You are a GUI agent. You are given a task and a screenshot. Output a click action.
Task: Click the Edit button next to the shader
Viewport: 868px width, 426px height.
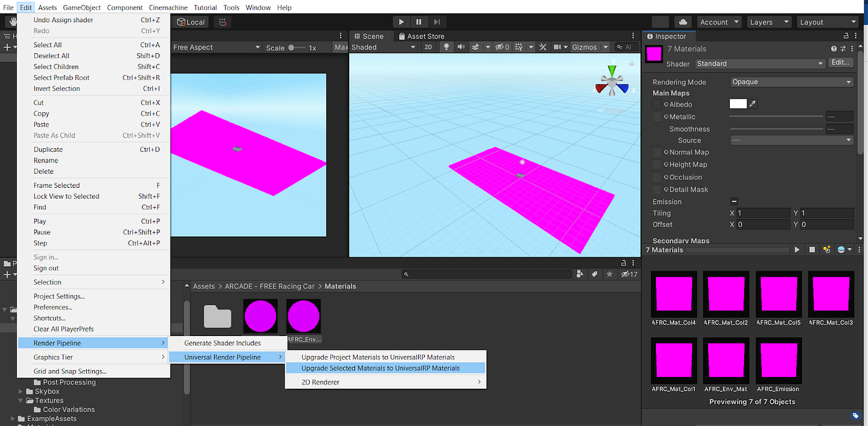coord(841,62)
